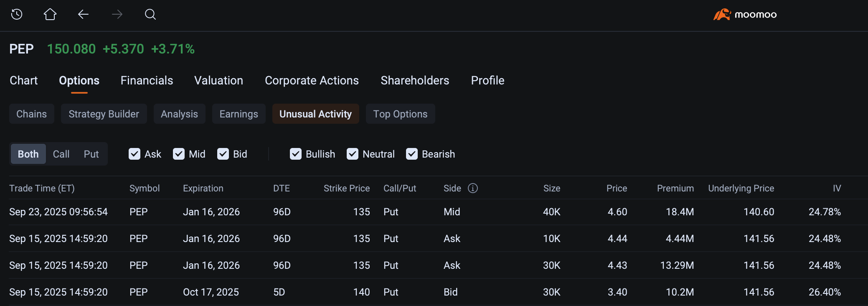Switch to the Financials tab
Viewport: 868px width, 306px height.
tap(147, 80)
